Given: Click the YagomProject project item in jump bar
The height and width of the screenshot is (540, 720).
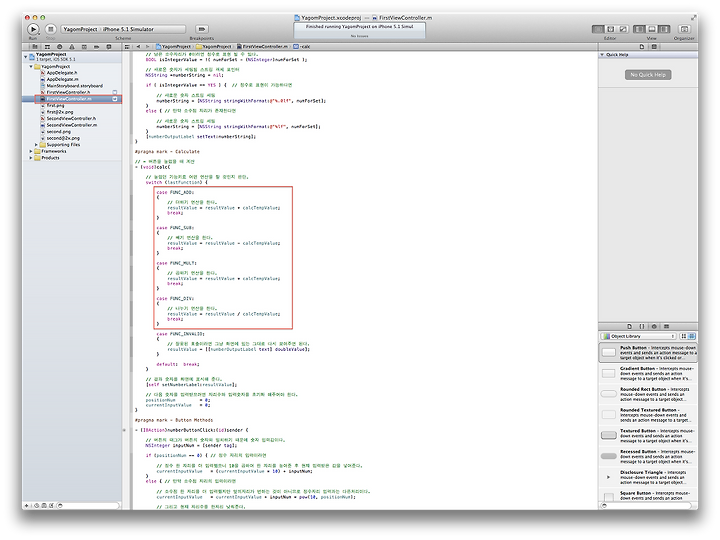Looking at the screenshot, I should 173,46.
